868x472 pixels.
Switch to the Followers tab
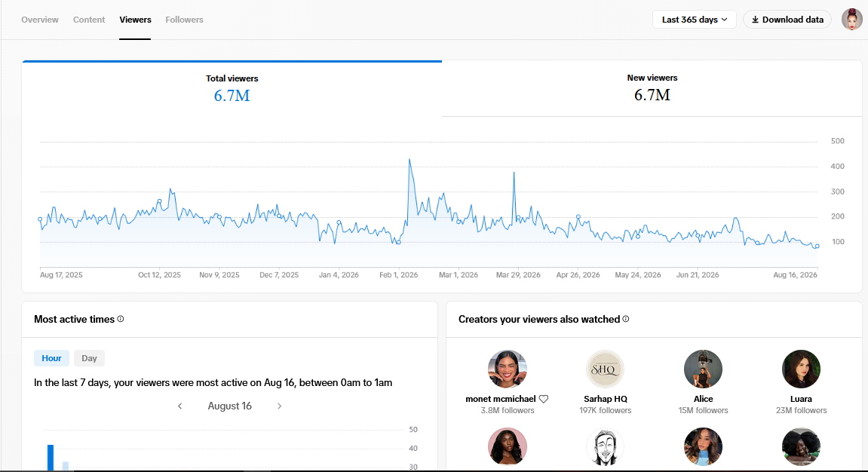[184, 20]
